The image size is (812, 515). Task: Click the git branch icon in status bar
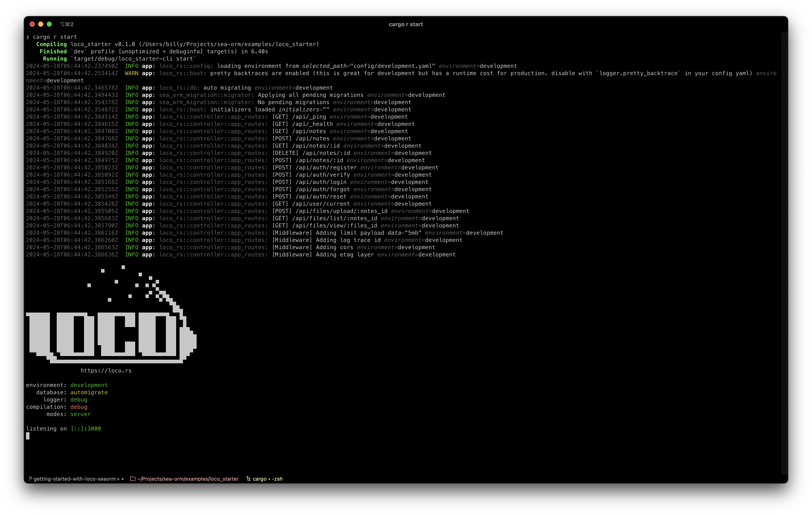click(x=30, y=479)
